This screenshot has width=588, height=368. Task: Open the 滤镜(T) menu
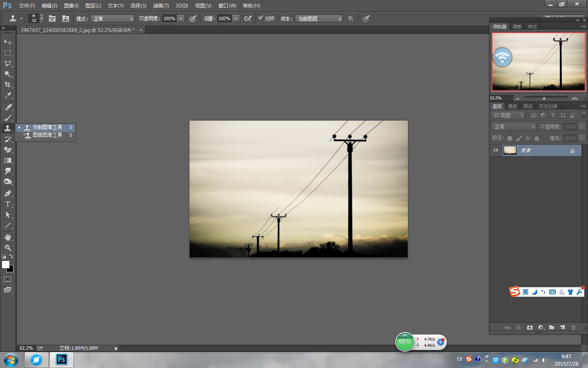tap(161, 6)
